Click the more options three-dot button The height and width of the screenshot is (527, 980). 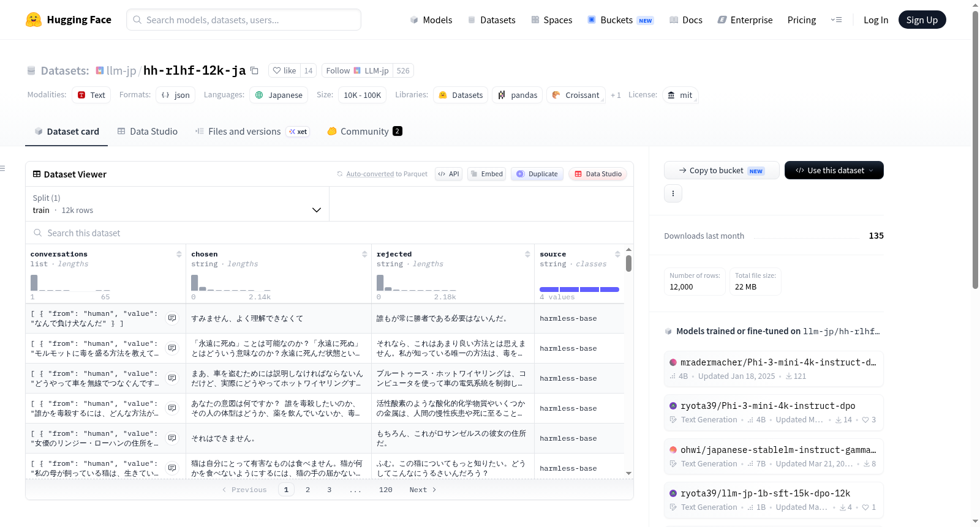tap(673, 193)
